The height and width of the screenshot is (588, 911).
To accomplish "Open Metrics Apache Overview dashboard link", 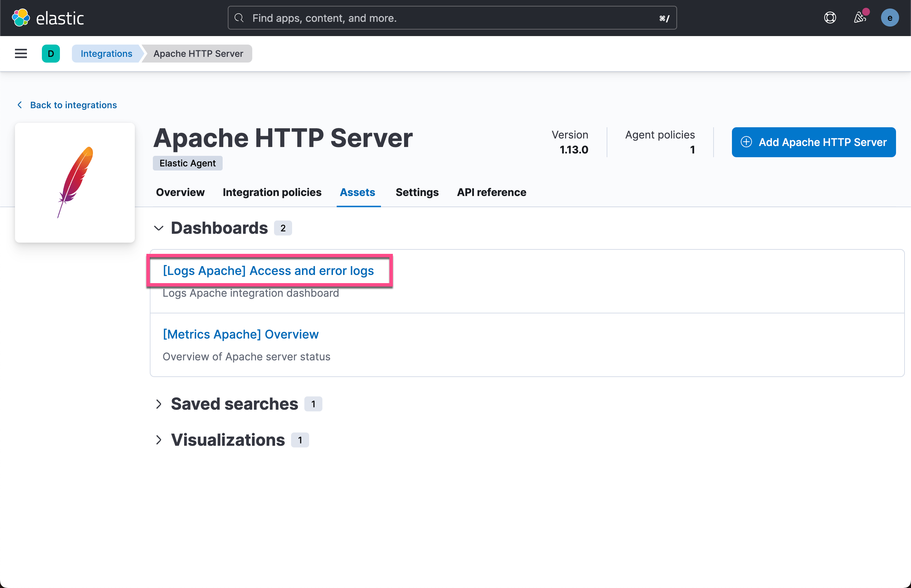I will 240,334.
